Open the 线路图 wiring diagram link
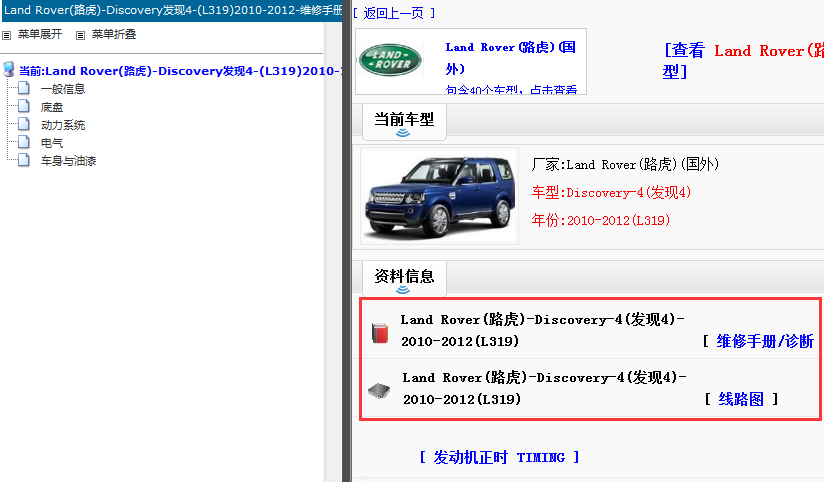 pyautogui.click(x=741, y=399)
